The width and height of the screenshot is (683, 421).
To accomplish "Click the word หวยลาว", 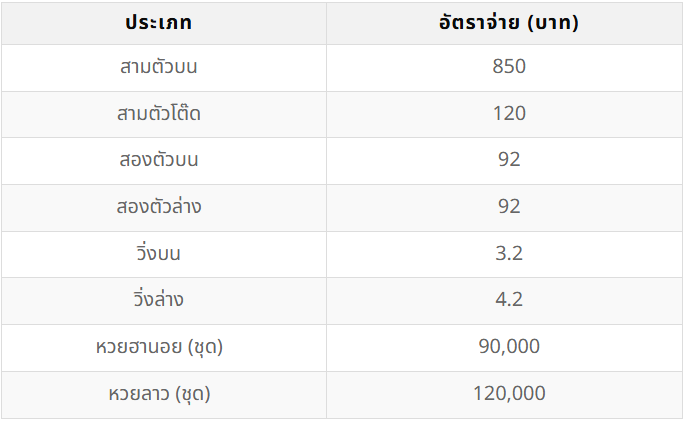I will pyautogui.click(x=139, y=394).
